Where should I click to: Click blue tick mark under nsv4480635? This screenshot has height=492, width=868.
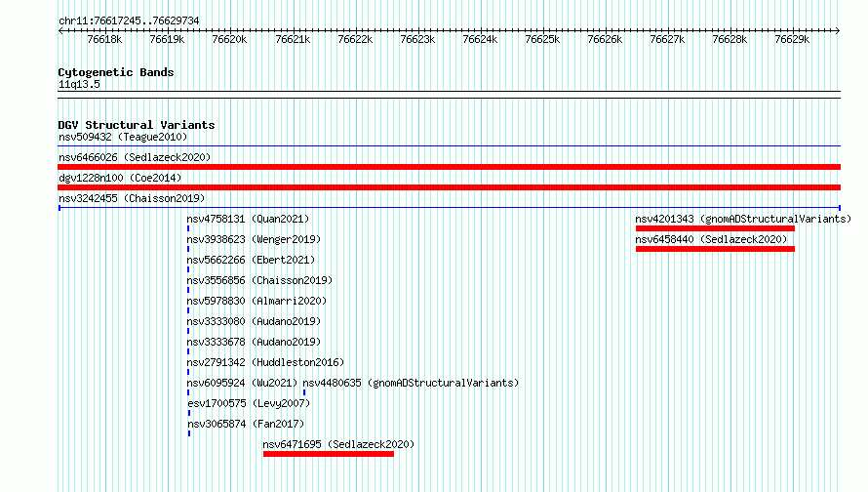[x=304, y=392]
